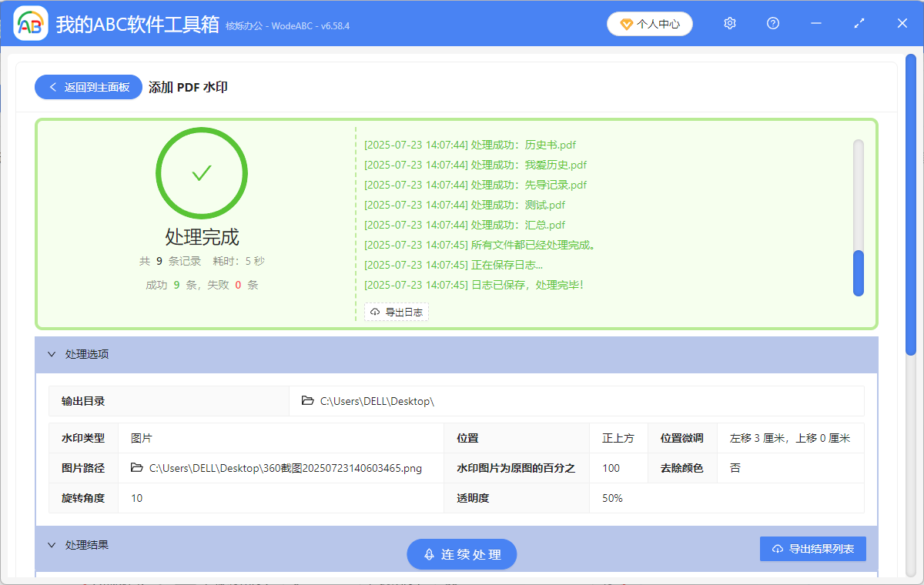
Task: Open the 个人中心 user center
Action: coord(650,24)
